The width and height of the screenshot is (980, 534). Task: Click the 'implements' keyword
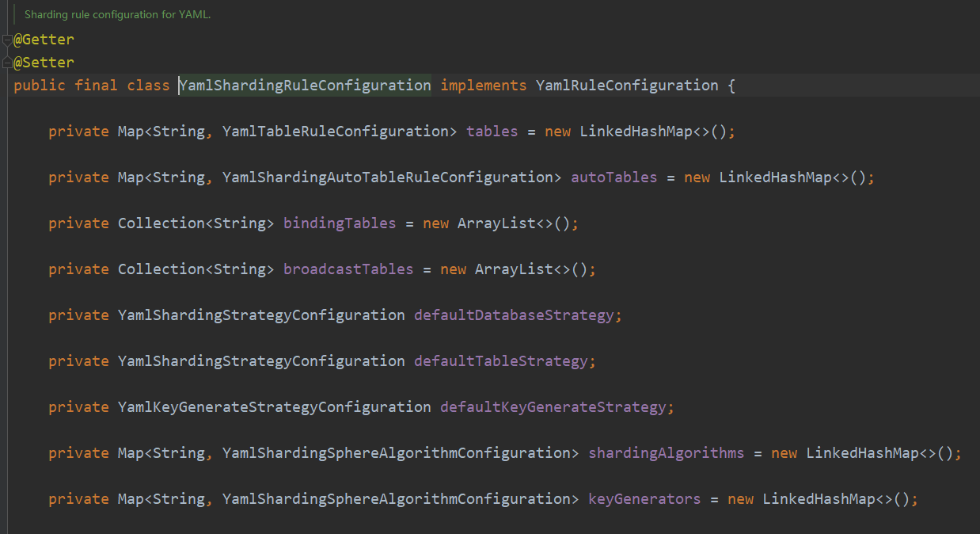(484, 86)
